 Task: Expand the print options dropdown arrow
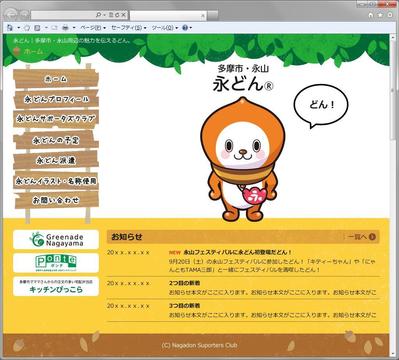coord(74,28)
